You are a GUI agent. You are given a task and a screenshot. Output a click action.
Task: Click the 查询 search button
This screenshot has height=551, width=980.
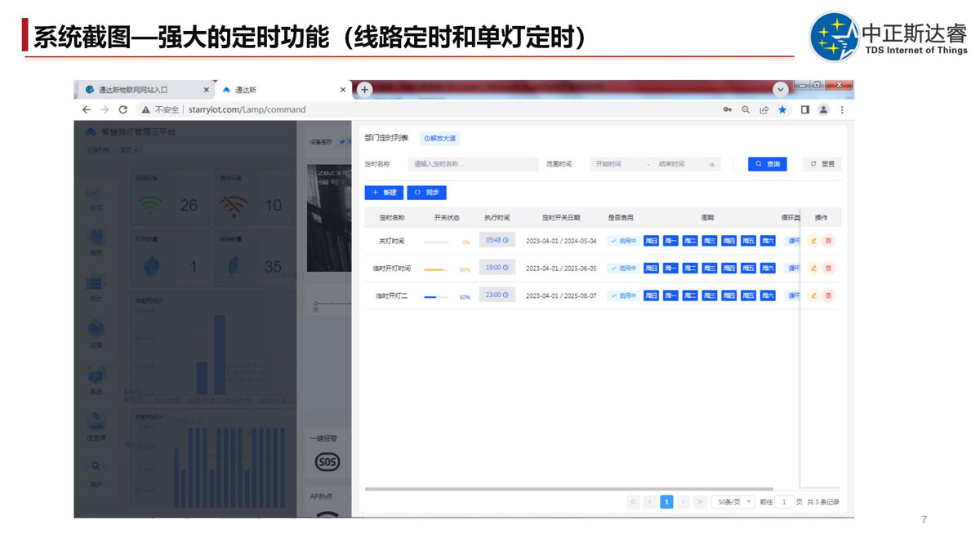[x=767, y=164]
